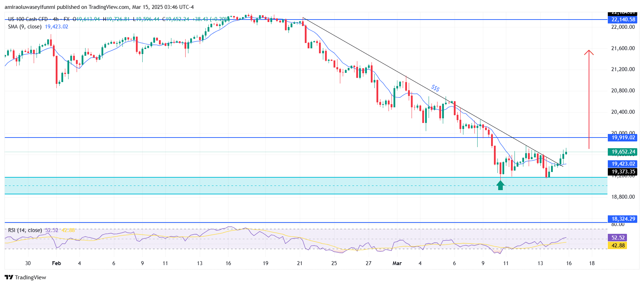
Task: Click the black price label '19,373.35'
Action: click(623, 172)
